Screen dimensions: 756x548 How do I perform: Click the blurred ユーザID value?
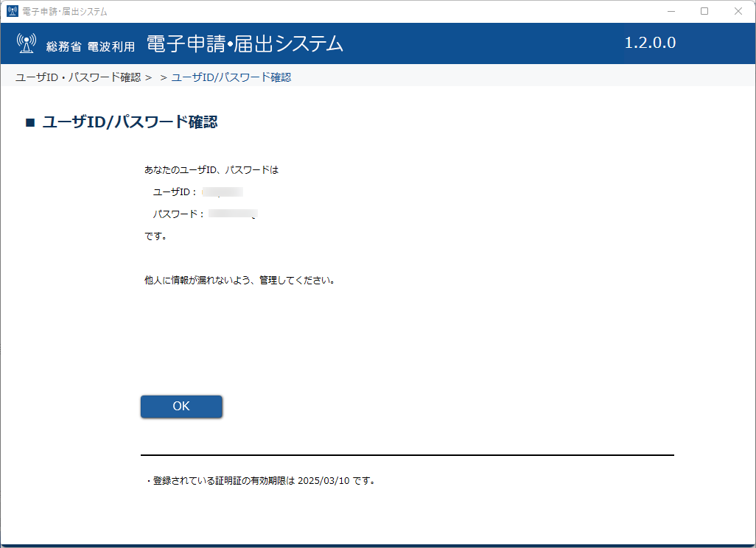(223, 192)
